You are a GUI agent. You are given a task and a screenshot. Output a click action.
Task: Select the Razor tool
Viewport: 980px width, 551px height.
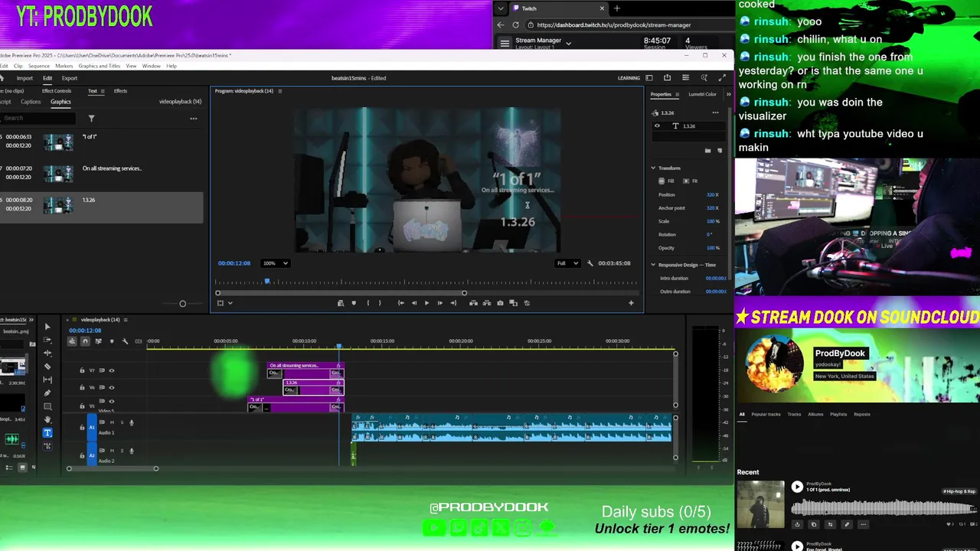tap(47, 367)
